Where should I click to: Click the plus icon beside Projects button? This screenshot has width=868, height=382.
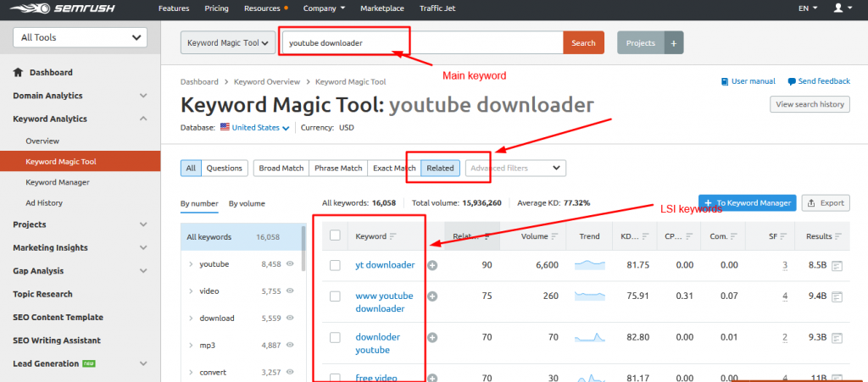(673, 42)
